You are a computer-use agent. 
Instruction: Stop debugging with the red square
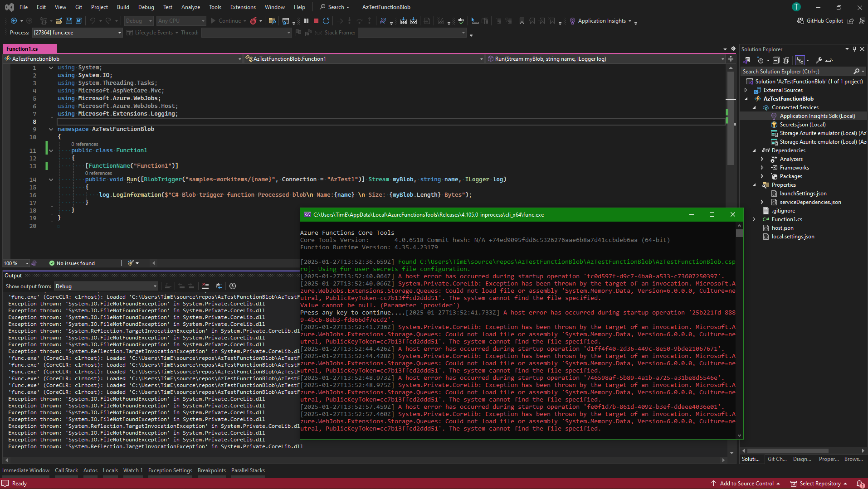click(x=316, y=21)
